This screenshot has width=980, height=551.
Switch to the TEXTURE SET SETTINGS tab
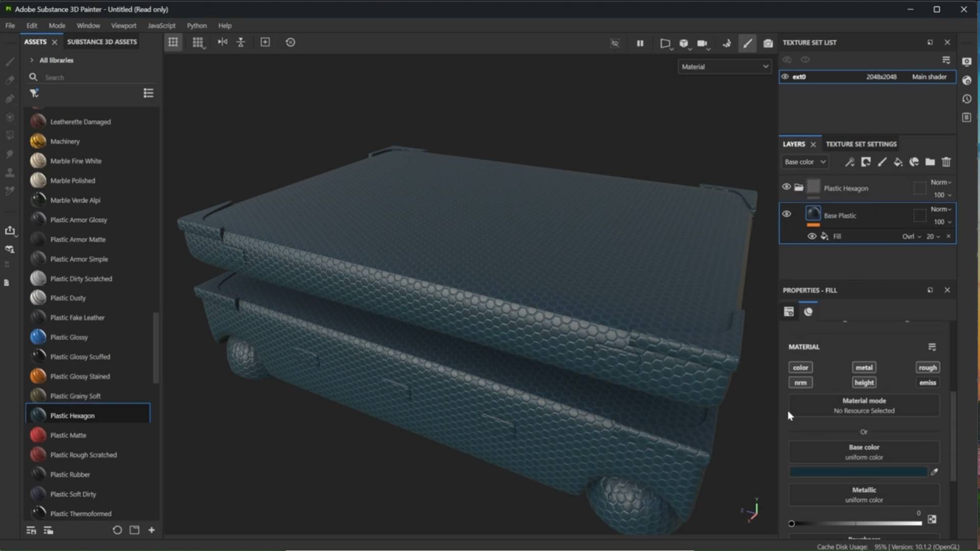point(861,144)
